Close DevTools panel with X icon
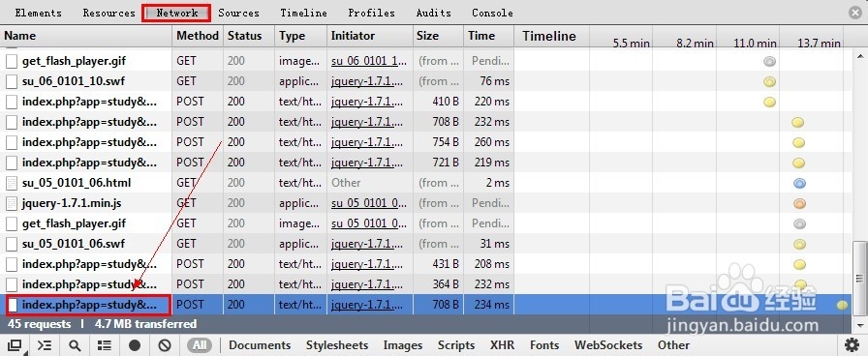 pyautogui.click(x=855, y=13)
